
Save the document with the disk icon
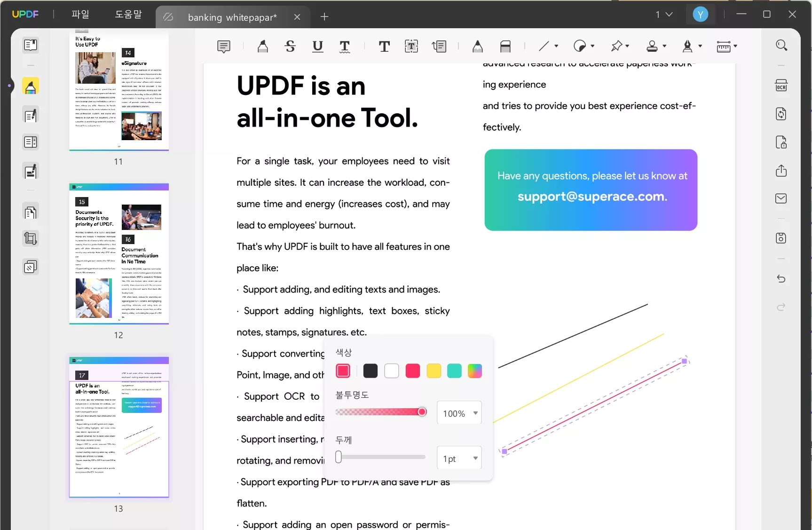coord(781,238)
